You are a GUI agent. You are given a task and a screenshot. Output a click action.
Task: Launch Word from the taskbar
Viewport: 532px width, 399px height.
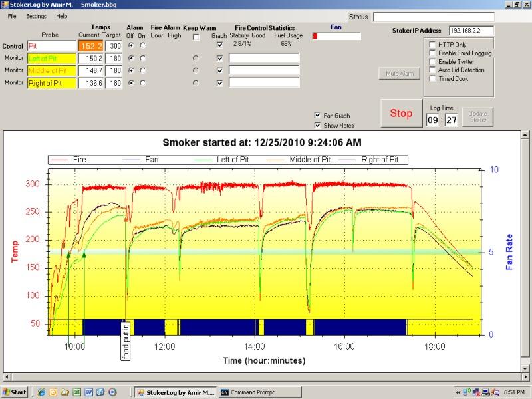(x=88, y=392)
